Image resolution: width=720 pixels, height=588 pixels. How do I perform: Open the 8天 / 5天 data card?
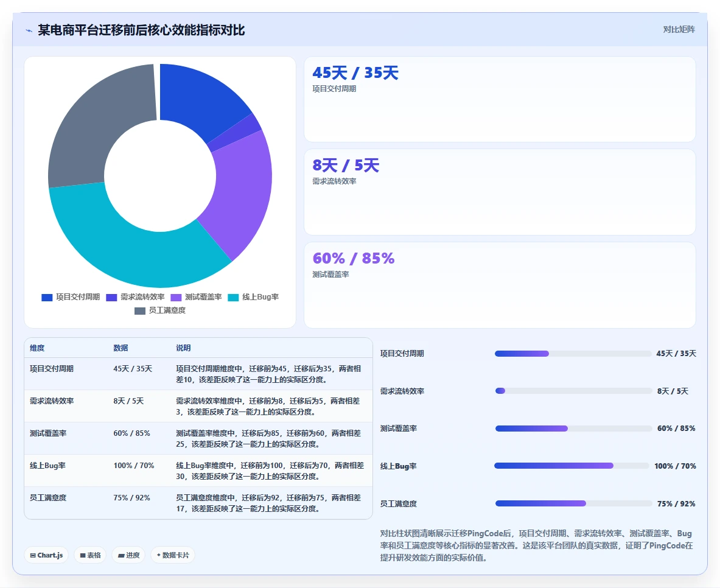(x=500, y=192)
